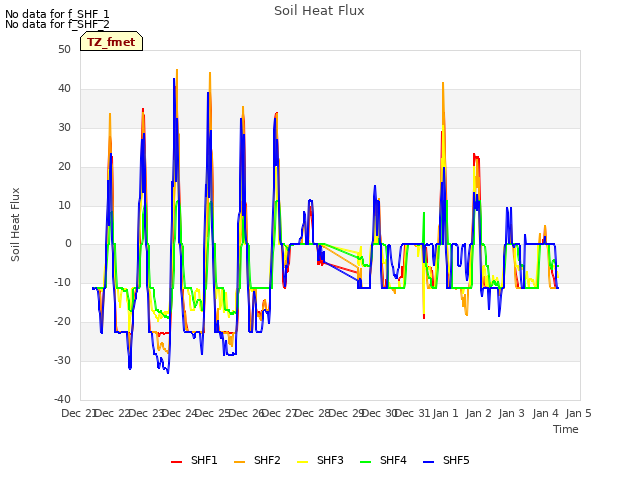
Task: Toggle the SHF5 legend entry
Action: 446,460
